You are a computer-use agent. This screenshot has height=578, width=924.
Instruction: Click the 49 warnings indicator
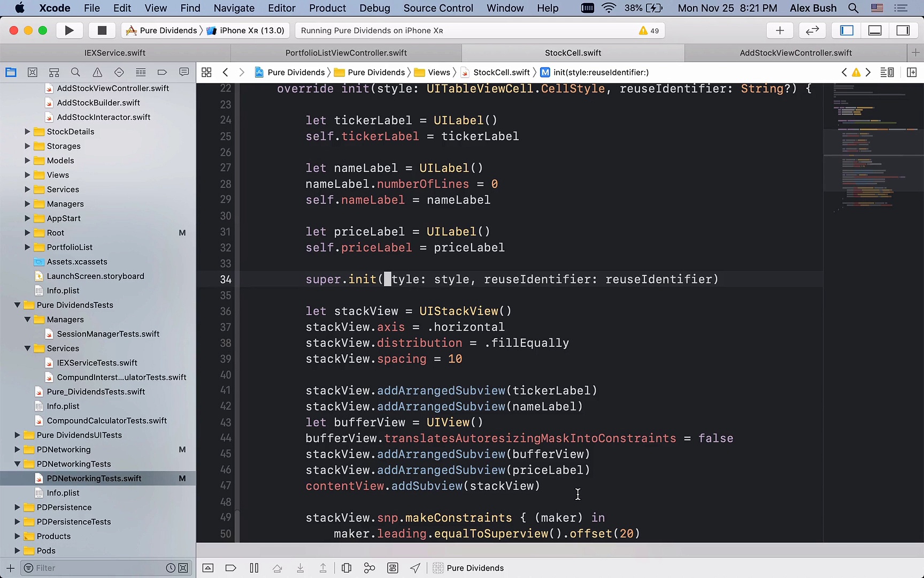(x=648, y=31)
